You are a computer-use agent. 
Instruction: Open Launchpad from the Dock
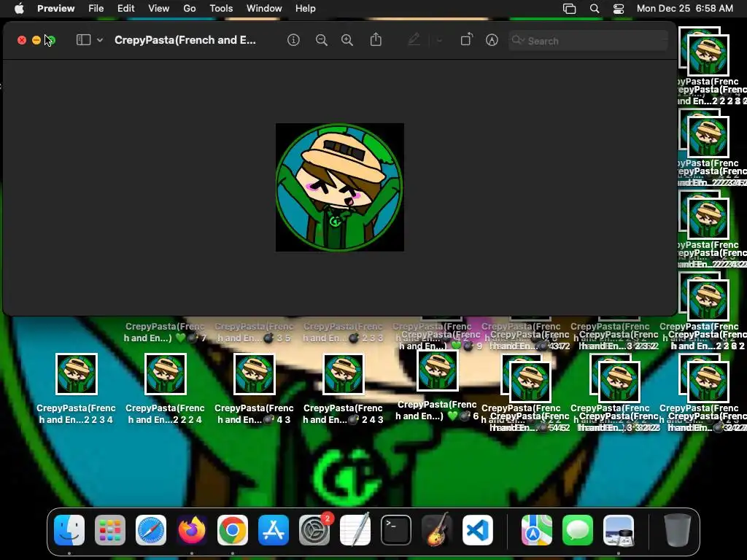(110, 530)
